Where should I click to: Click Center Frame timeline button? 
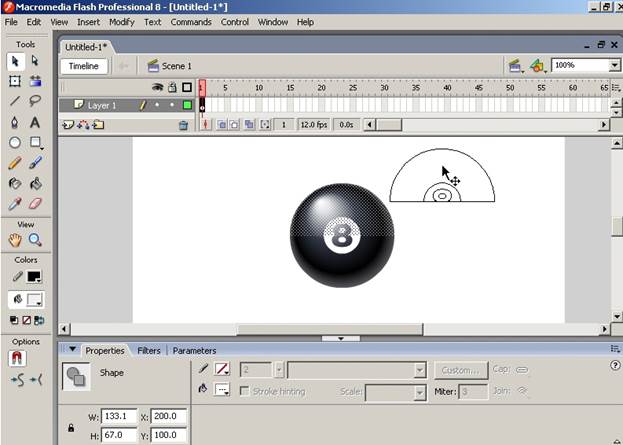coord(205,125)
